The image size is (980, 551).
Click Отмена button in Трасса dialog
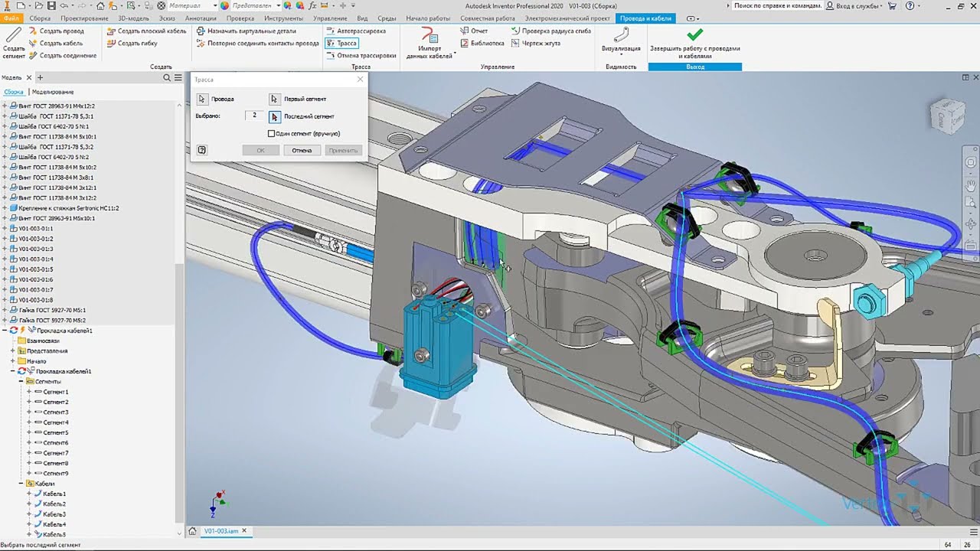pos(302,150)
